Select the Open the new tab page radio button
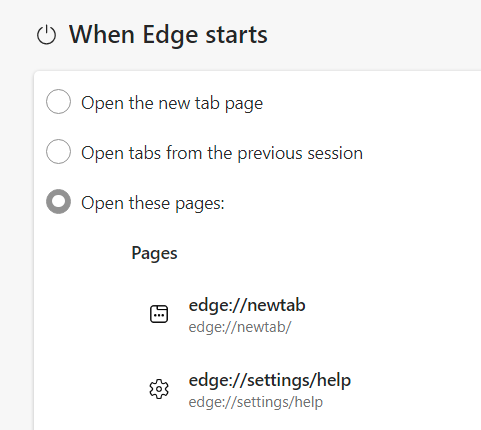This screenshot has width=481, height=430. tap(58, 102)
